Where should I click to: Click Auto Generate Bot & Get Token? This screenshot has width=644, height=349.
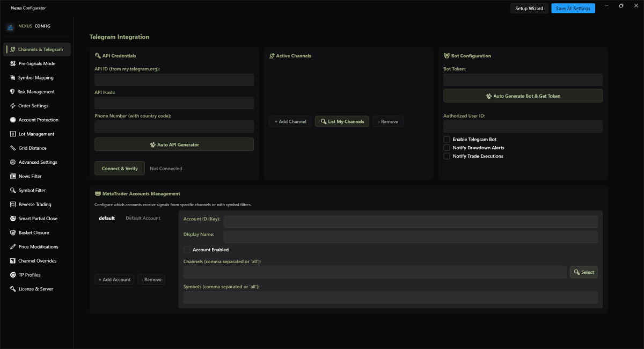point(523,96)
